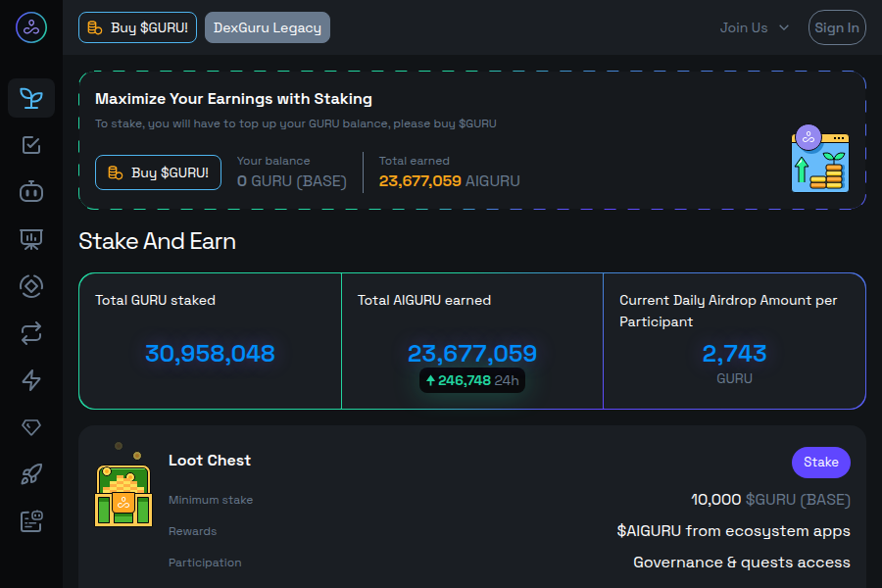Click the Sign In button
Screen dimensions: 882x588
837,27
